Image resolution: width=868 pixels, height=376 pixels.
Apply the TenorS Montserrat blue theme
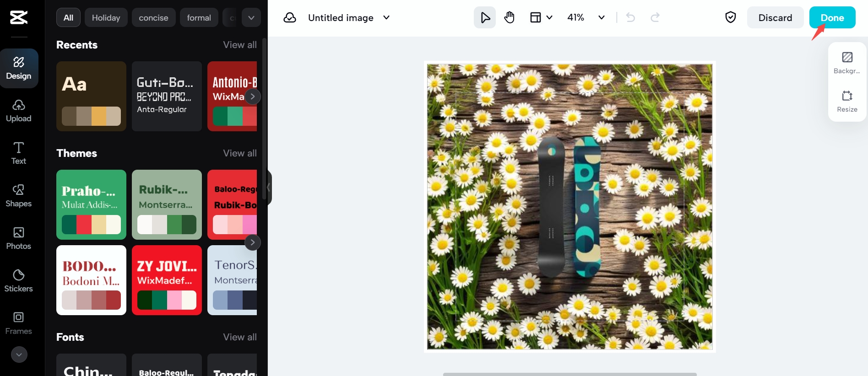pyautogui.click(x=232, y=280)
